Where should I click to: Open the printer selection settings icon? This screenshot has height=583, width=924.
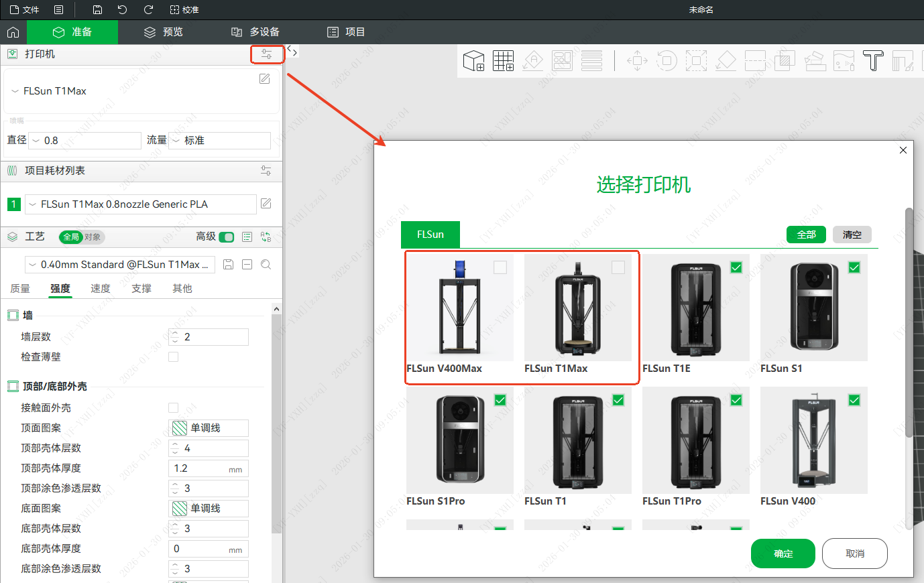click(x=266, y=54)
